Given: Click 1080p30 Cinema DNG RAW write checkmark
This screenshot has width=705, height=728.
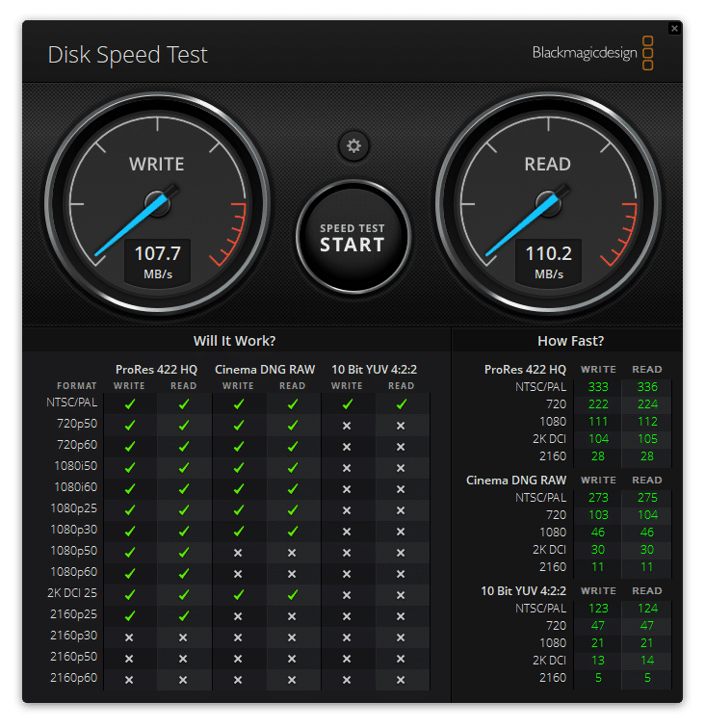Looking at the screenshot, I should (x=238, y=532).
